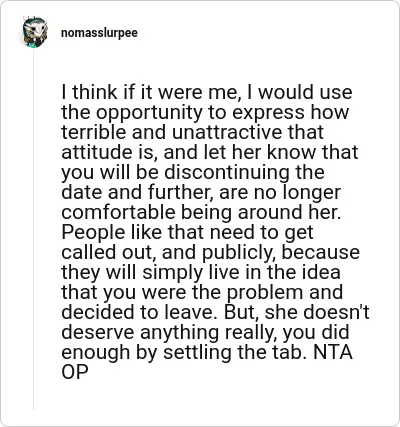Screen dimensions: 400x427
Task: Click the line "date and further, are no longer"
Action: [201, 192]
